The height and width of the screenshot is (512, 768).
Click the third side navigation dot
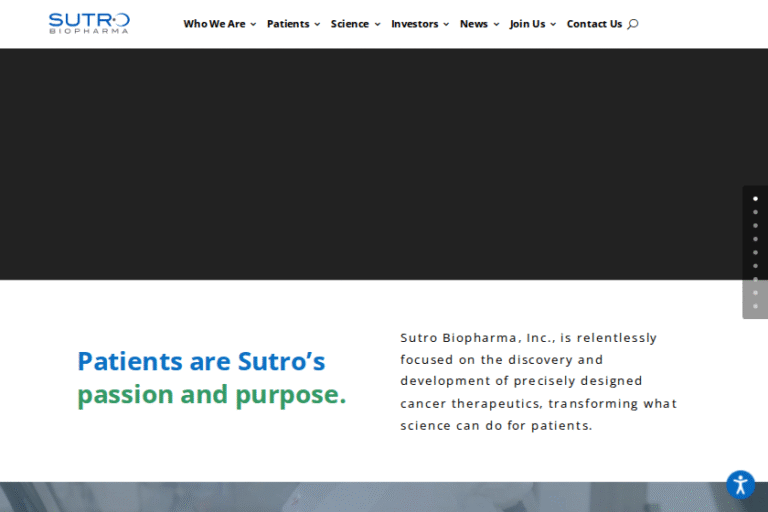tap(755, 225)
